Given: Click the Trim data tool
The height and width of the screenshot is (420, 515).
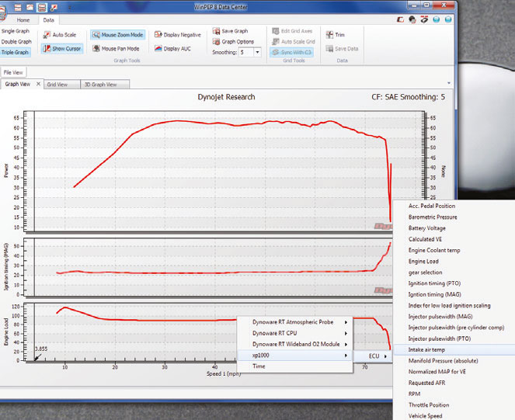Looking at the screenshot, I should click(336, 34).
